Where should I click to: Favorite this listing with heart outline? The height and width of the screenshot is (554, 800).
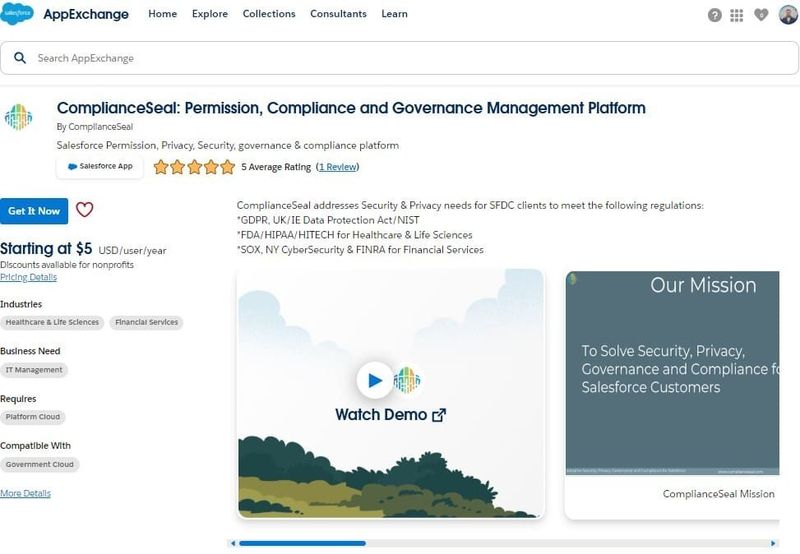(85, 209)
